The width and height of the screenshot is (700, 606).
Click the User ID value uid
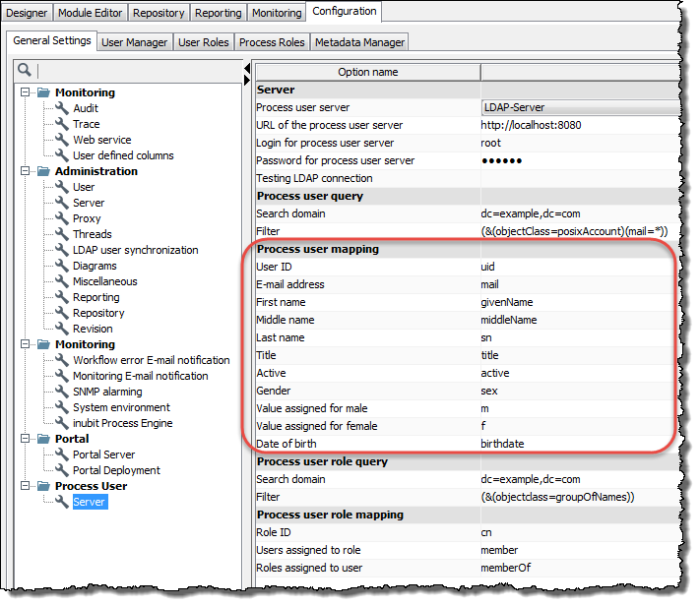point(487,267)
